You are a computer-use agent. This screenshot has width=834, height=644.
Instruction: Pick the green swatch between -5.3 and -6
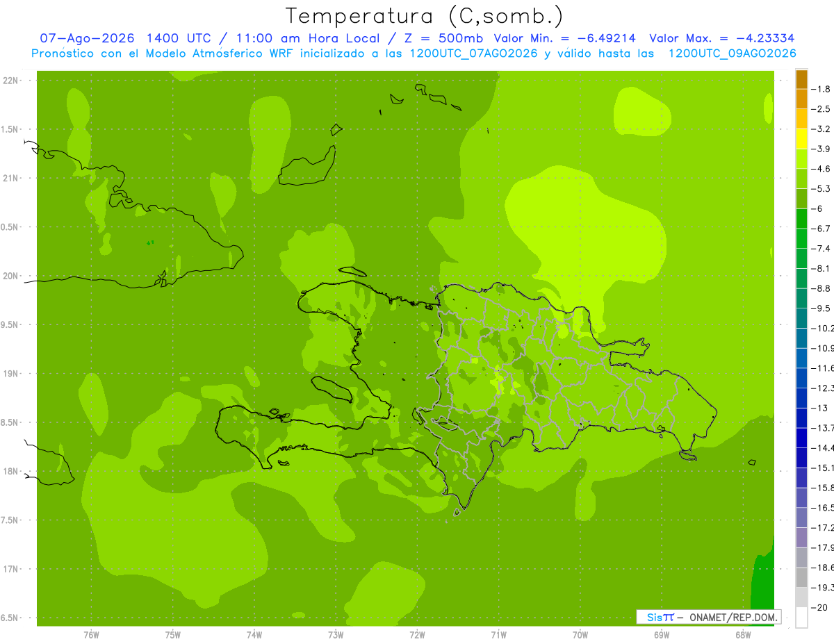[x=801, y=199]
